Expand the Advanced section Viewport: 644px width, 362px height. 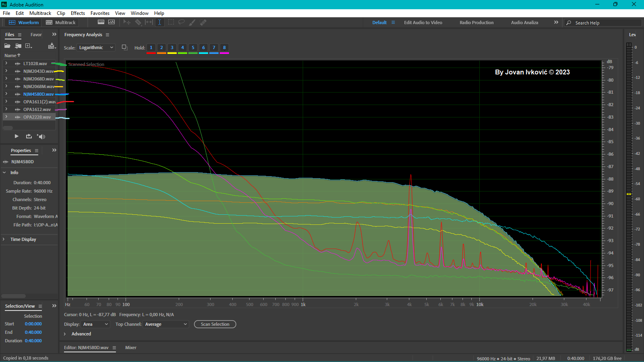pyautogui.click(x=65, y=334)
